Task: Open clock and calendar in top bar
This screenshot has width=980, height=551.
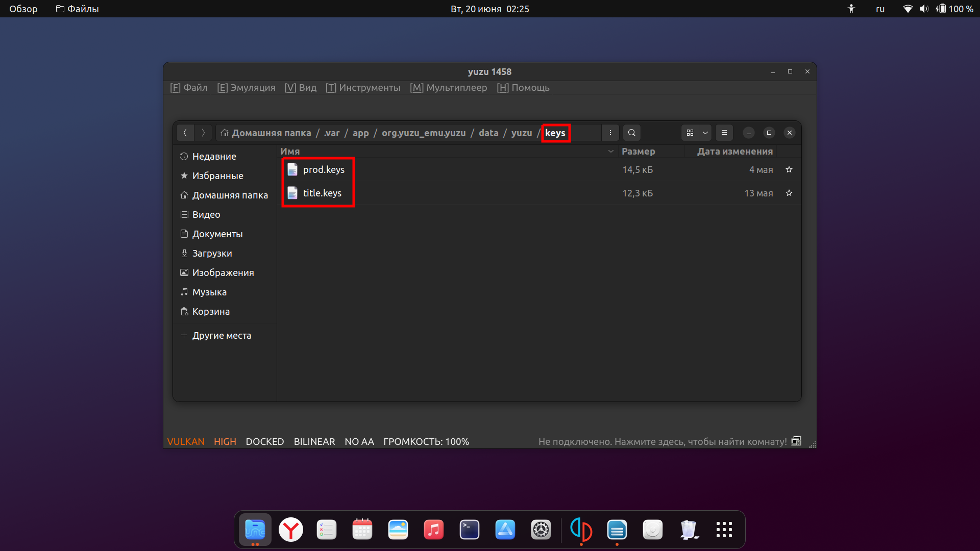Action: coord(490,9)
